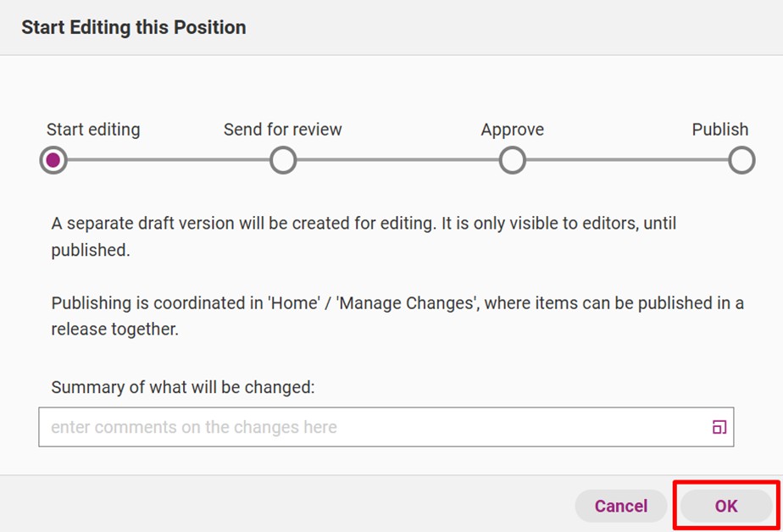783x532 pixels.
Task: Click the 'A separate draft version' sentence
Action: [364, 236]
